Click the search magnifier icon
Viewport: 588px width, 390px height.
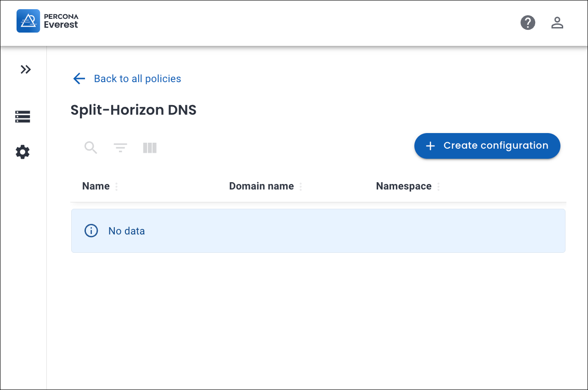tap(91, 148)
